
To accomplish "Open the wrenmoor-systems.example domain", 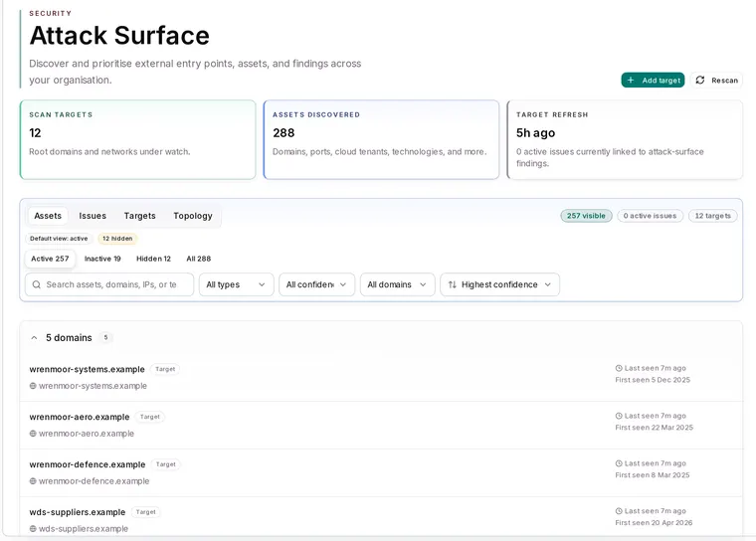I will tap(87, 369).
